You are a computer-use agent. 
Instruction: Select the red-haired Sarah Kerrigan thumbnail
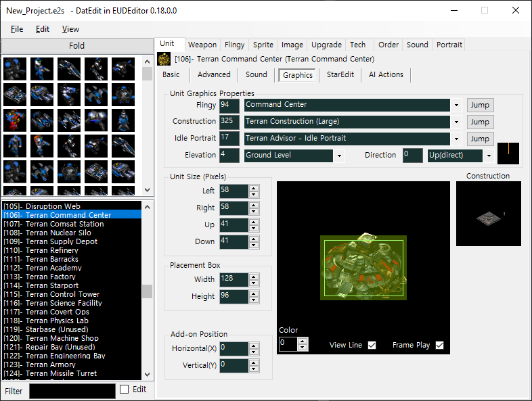click(42, 146)
